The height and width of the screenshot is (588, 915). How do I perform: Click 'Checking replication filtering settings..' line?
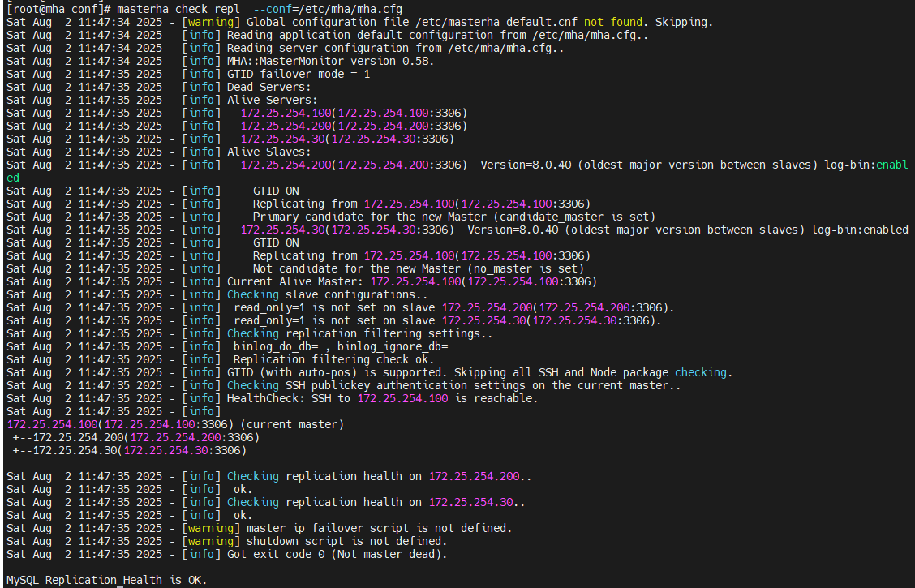point(359,333)
